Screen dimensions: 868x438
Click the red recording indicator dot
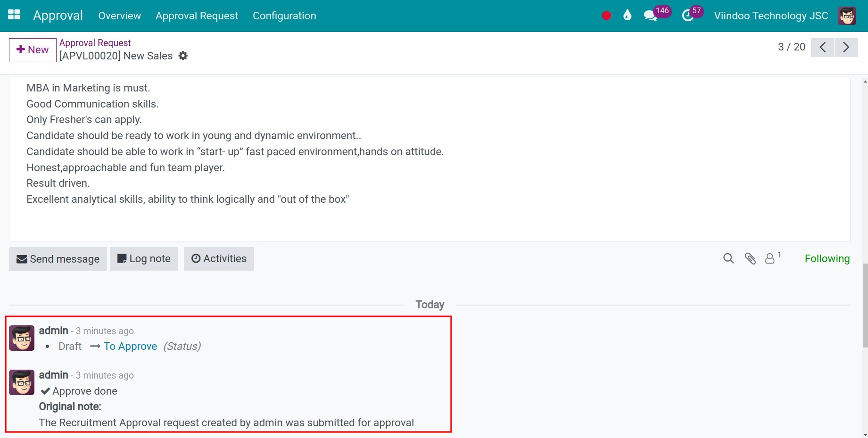click(606, 15)
